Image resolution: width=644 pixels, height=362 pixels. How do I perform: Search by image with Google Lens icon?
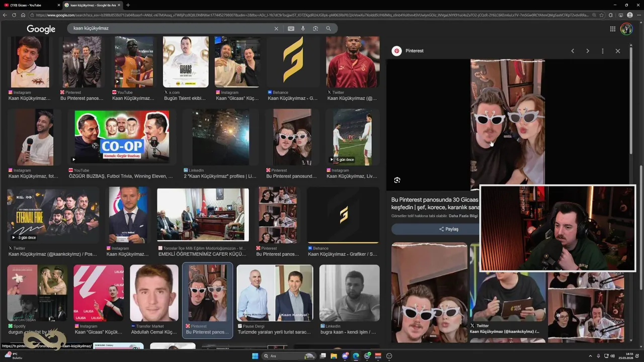point(315,29)
